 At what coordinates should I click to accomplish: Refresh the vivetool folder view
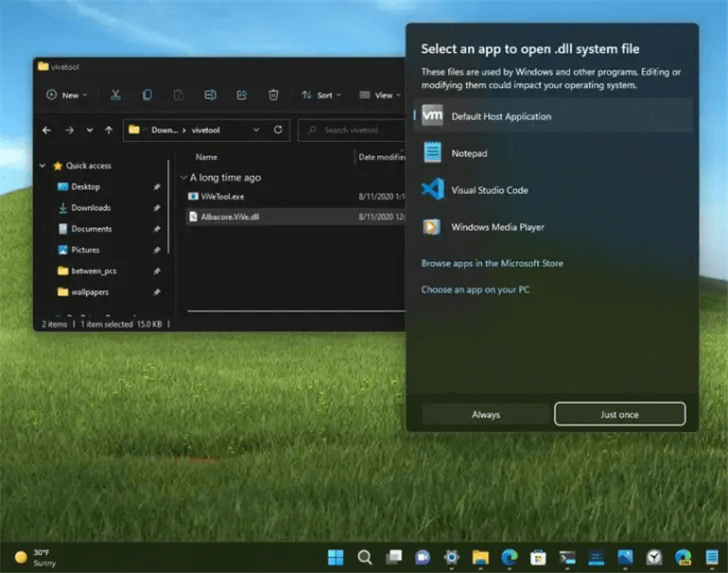278,130
